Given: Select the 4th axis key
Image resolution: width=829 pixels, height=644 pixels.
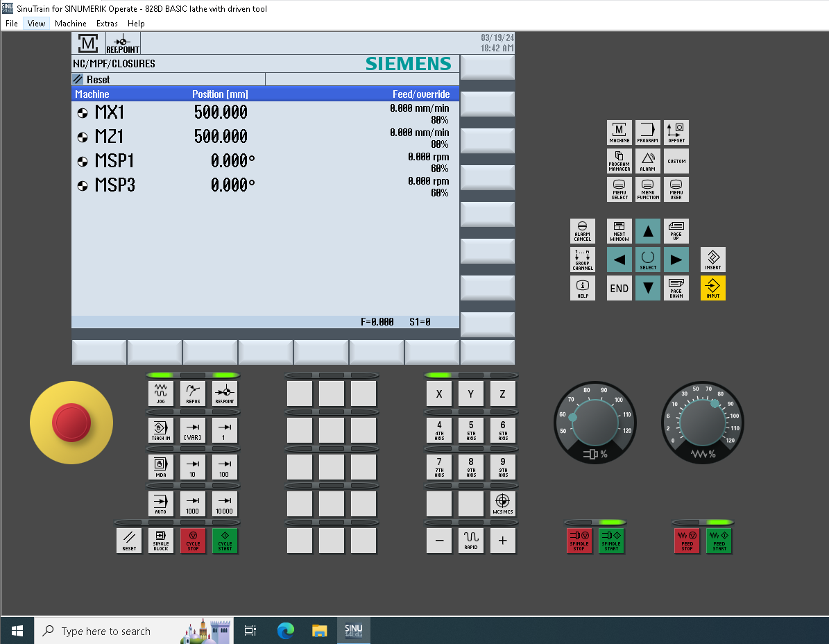Looking at the screenshot, I should click(x=439, y=430).
